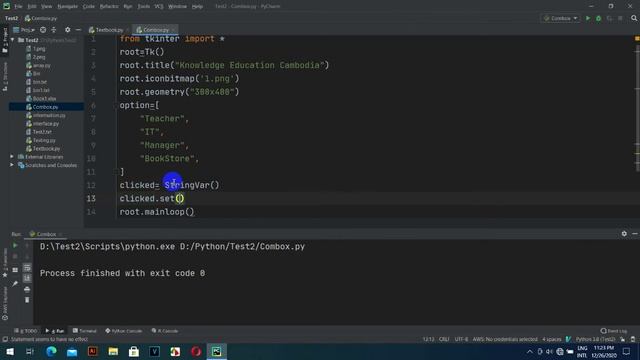
Task: Open the Combox run configuration dropdown
Action: tap(560, 18)
